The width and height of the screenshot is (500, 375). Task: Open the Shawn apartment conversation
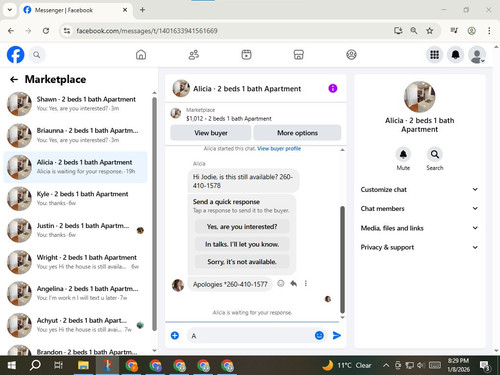[76, 104]
